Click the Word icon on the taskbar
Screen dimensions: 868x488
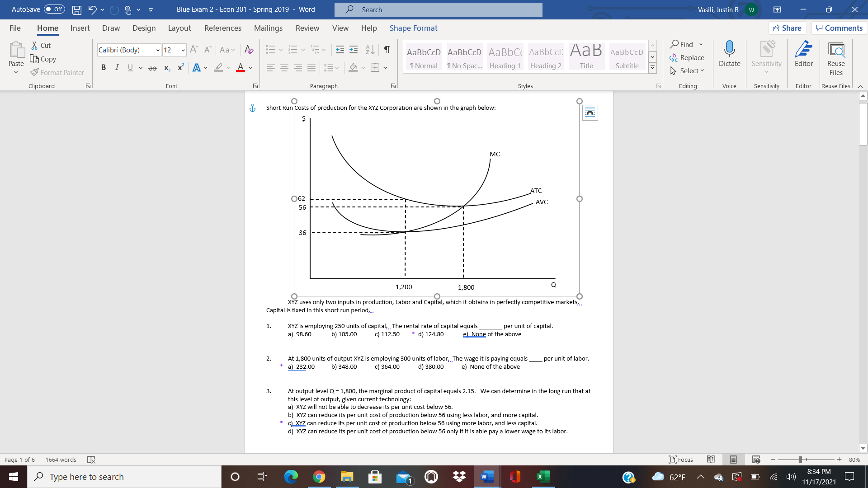click(x=486, y=476)
